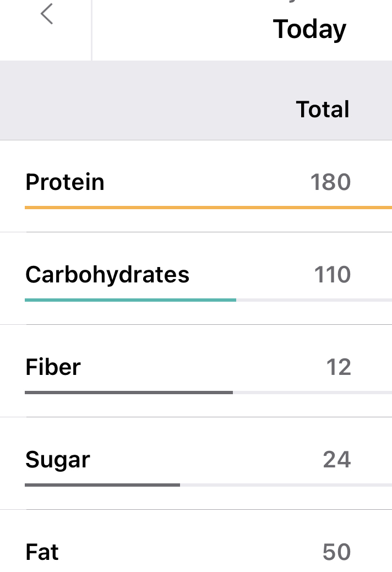Viewport: 392px width, 572px height.
Task: Select the Fiber nutrient label
Action: [53, 367]
